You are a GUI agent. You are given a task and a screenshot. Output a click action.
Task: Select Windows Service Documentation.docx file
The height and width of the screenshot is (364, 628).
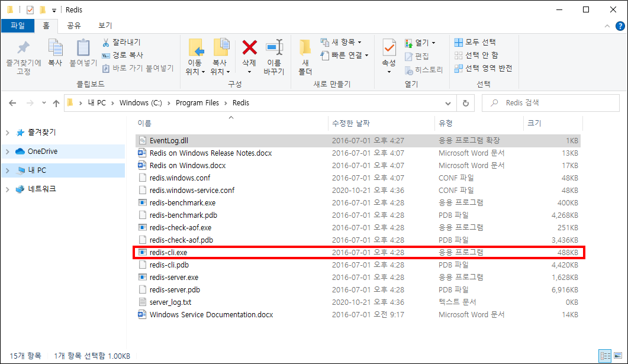point(358,314)
